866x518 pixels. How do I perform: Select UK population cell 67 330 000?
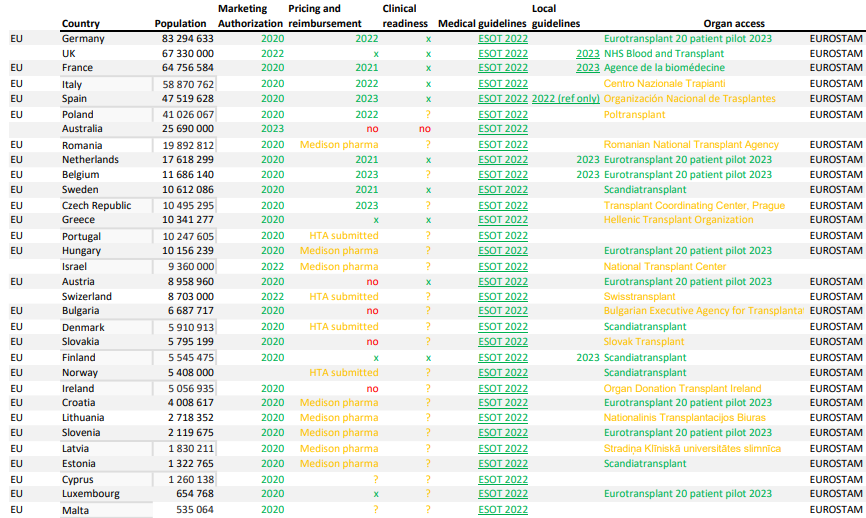click(188, 54)
